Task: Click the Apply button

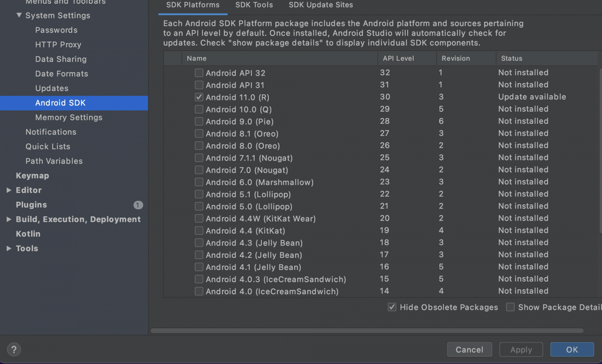Action: (521, 350)
